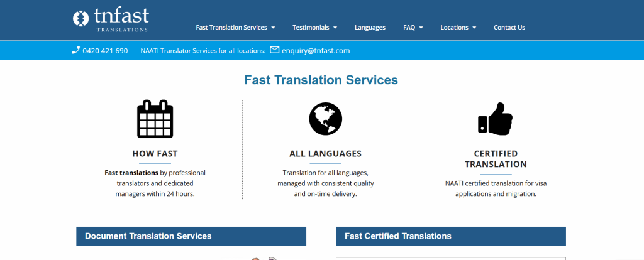
Task: Click the email envelope icon
Action: (274, 50)
